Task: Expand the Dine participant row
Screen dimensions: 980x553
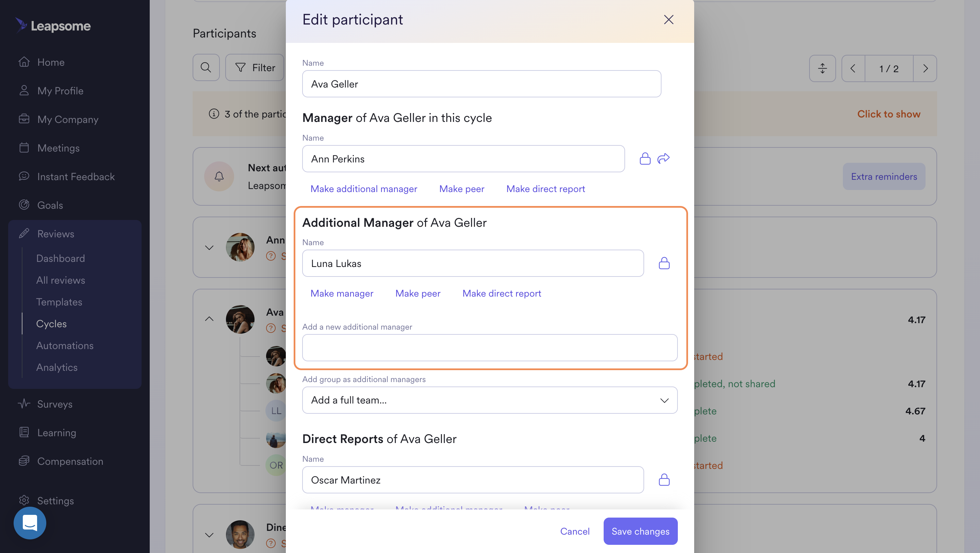Action: [209, 535]
